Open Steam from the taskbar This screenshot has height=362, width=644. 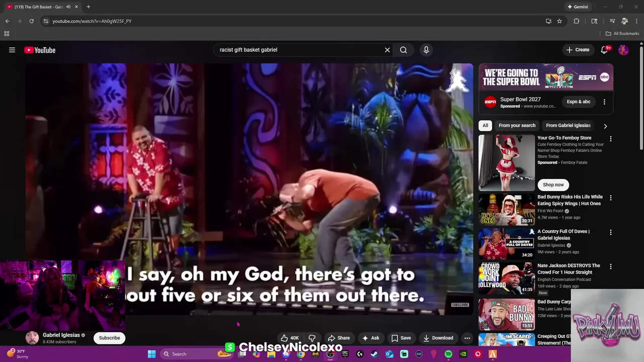(x=374, y=354)
